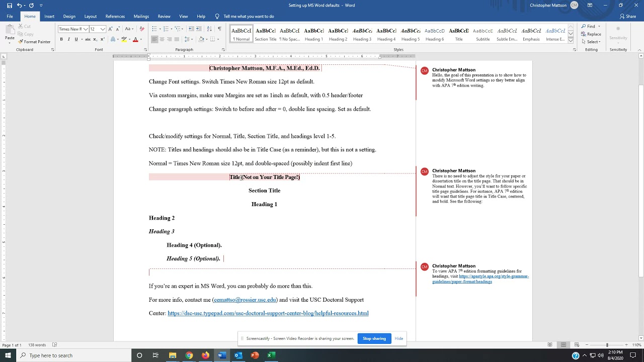Clear all formatting from selection
This screenshot has width=644, height=362.
[142, 29]
